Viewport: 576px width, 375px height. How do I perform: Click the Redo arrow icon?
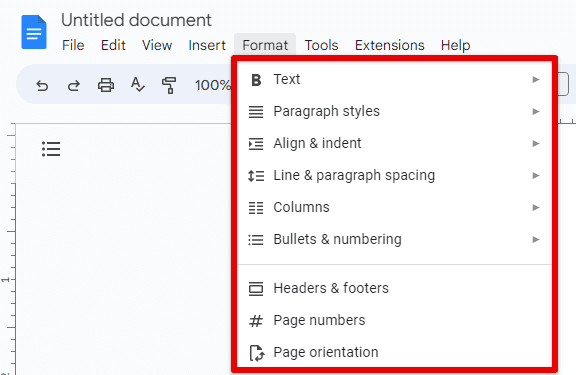[x=74, y=86]
